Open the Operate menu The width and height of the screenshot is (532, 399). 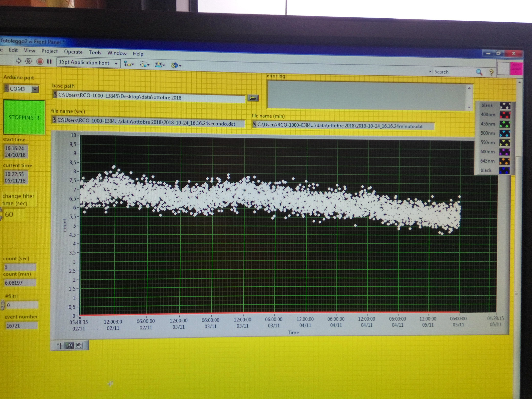pyautogui.click(x=73, y=52)
